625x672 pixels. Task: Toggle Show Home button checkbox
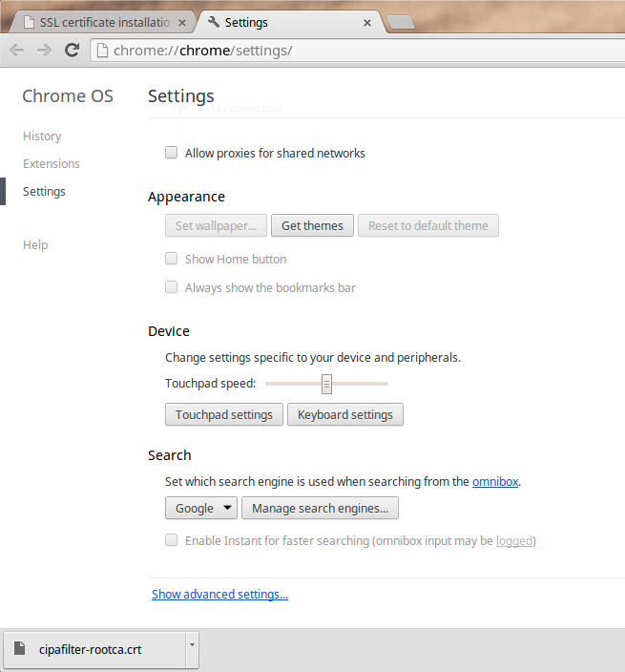[x=172, y=259]
